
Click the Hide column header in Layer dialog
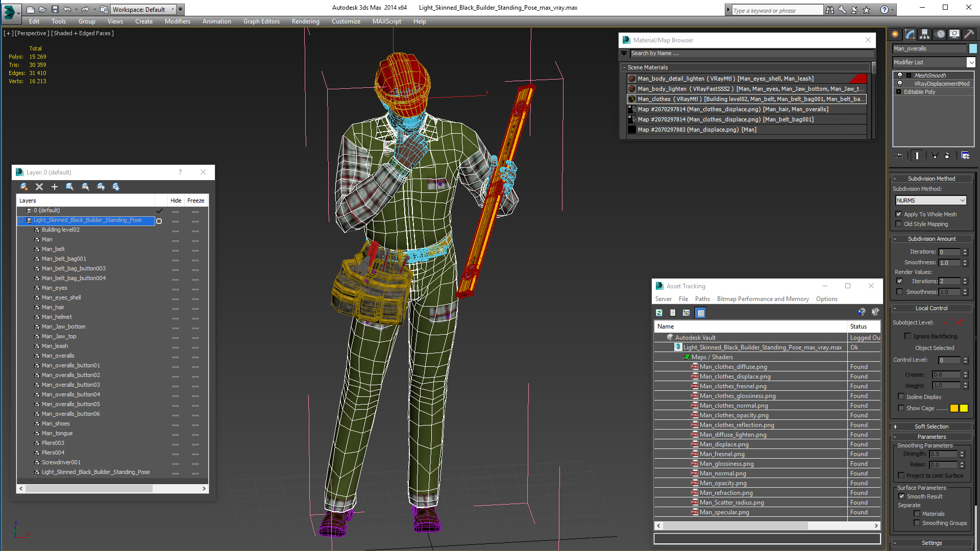point(176,201)
